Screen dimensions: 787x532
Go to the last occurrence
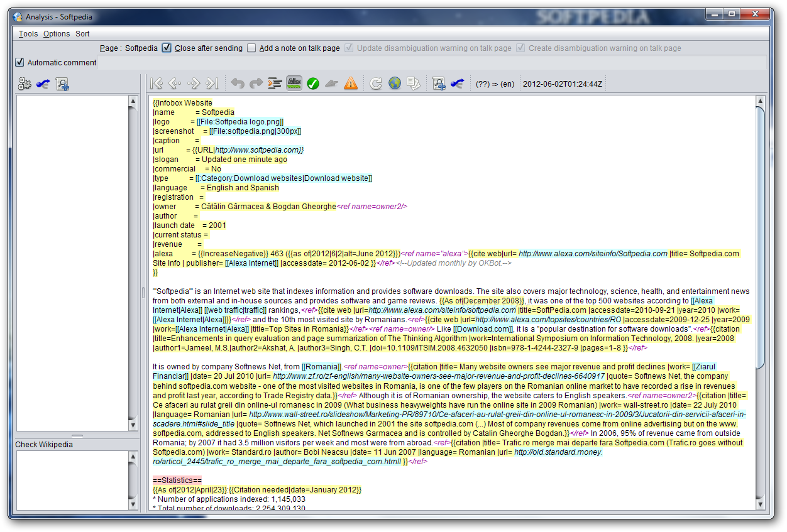coord(212,84)
